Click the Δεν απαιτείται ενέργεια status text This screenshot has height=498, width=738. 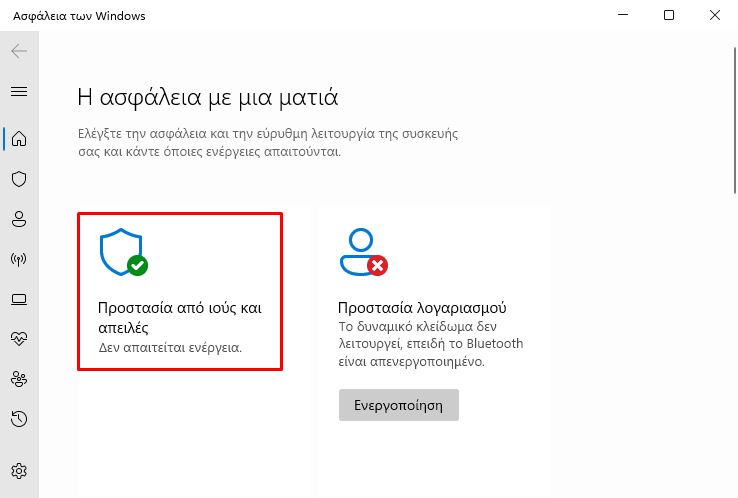tap(170, 348)
